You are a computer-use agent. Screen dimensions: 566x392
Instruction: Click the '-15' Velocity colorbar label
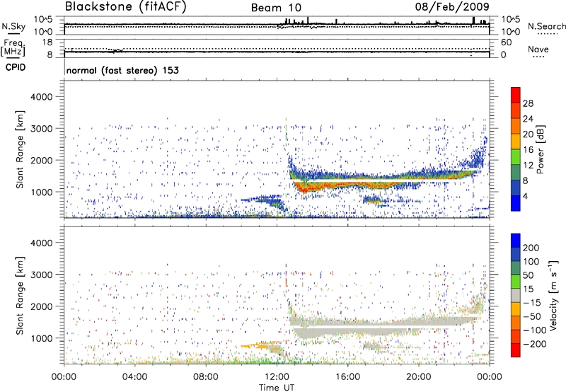coord(532,302)
